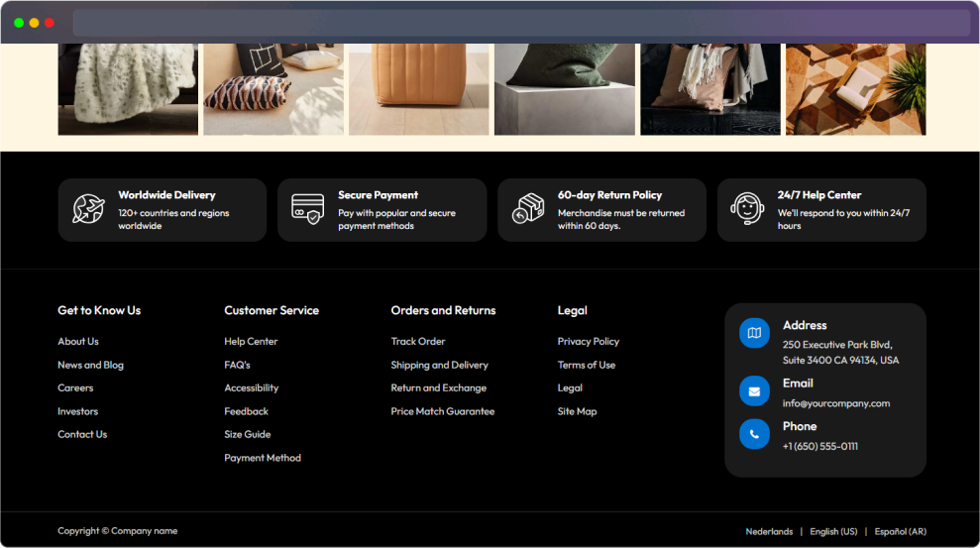The image size is (980, 548).
Task: Open the FAQ's footer link
Action: (237, 365)
